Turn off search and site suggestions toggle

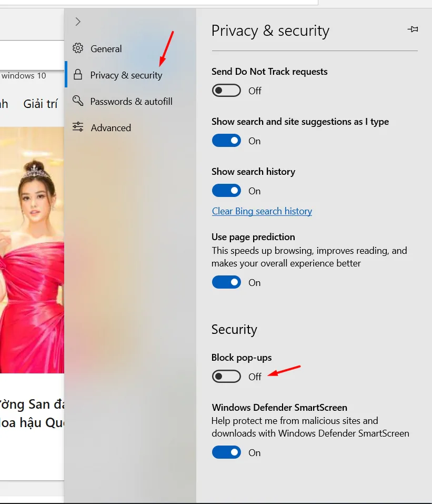226,141
